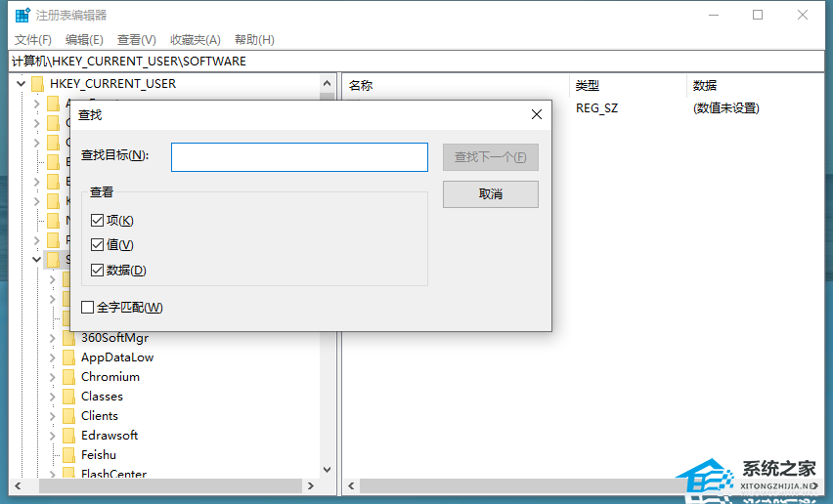Expand the Clients key
The image size is (833, 504).
click(52, 416)
